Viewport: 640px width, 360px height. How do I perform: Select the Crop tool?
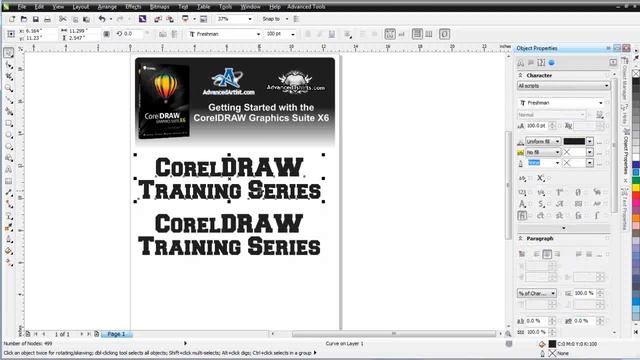click(x=9, y=76)
